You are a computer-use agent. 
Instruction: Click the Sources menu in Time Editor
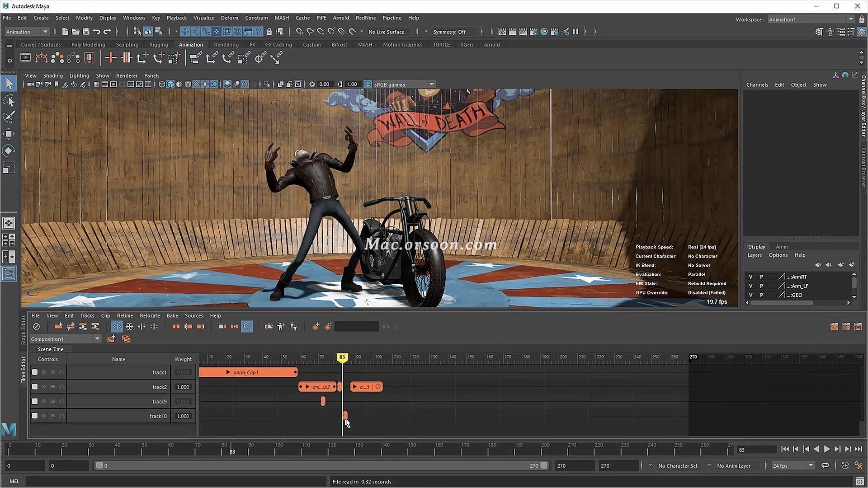tap(194, 315)
